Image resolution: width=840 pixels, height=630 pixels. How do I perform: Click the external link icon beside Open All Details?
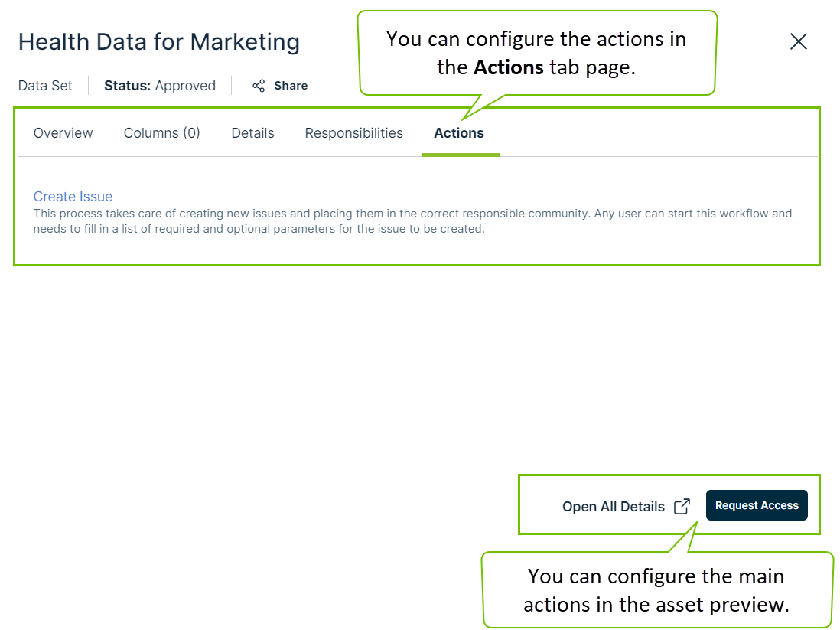click(682, 507)
